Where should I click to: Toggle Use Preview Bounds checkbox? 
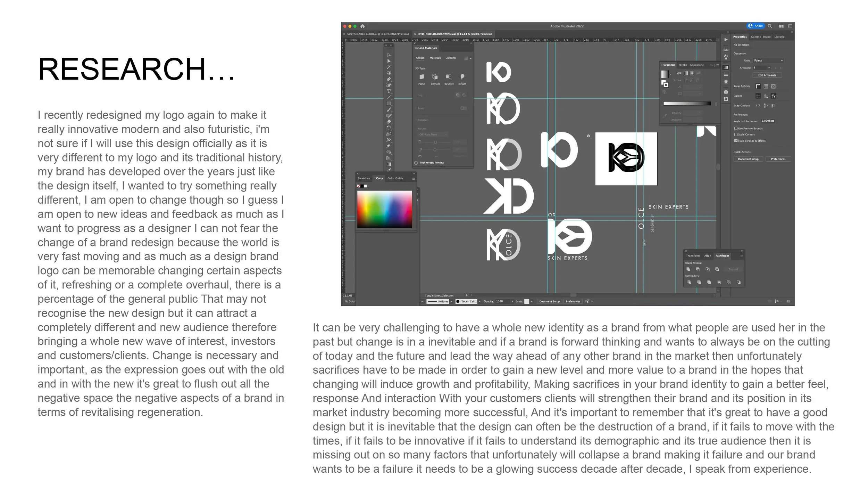point(736,129)
